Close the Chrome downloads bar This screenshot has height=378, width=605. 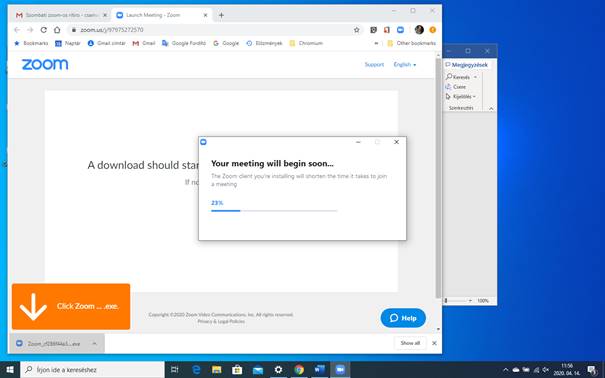pyautogui.click(x=434, y=343)
